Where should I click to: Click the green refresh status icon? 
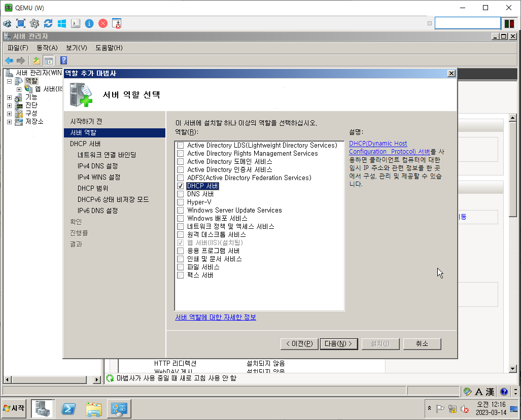pos(110,378)
